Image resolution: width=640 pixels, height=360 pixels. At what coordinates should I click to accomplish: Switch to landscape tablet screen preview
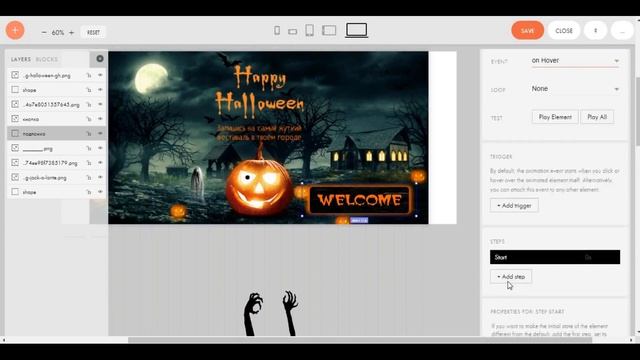329,30
